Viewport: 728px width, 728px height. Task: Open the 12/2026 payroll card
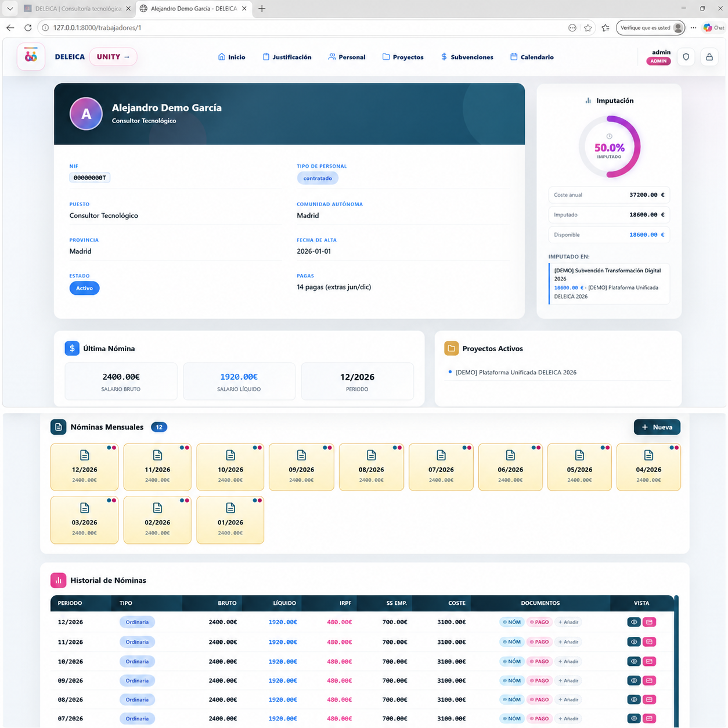coord(84,467)
